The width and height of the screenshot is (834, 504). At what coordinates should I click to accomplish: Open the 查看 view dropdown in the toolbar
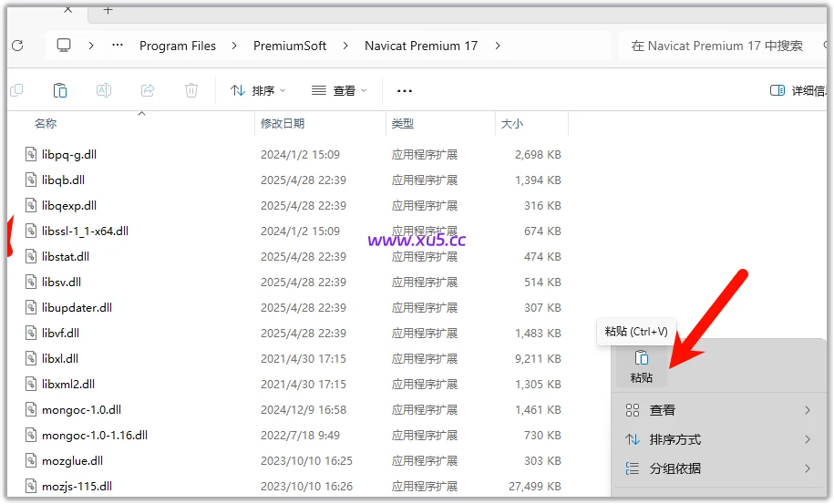(339, 90)
